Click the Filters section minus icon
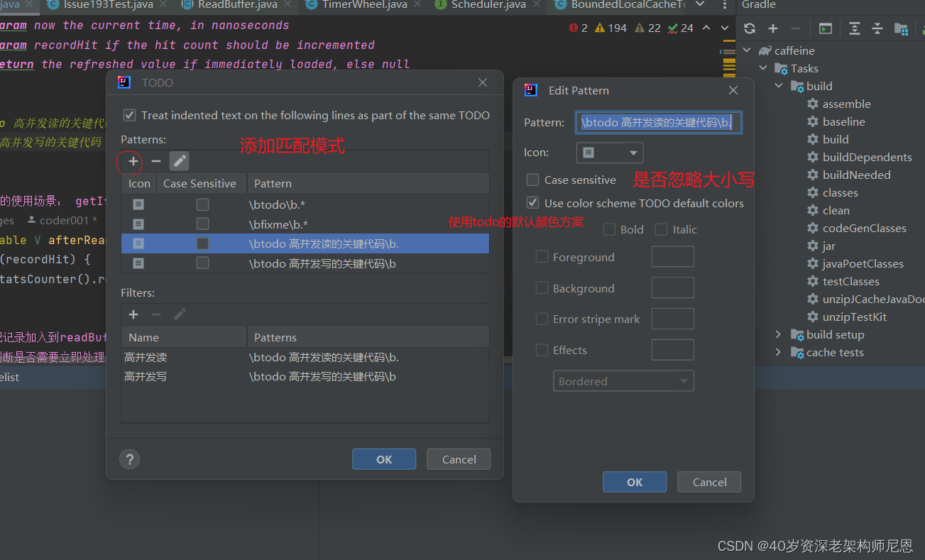Image resolution: width=925 pixels, height=560 pixels. point(156,314)
